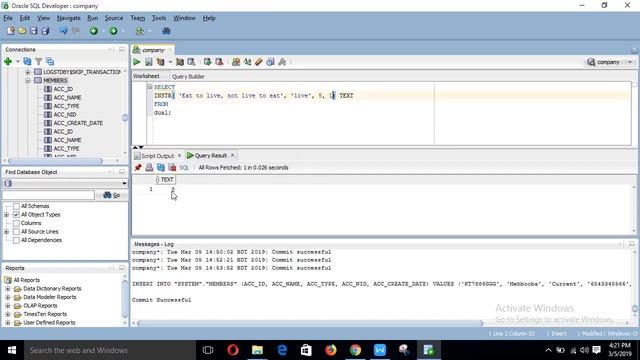Click the New file icon in main toolbar

(11, 31)
